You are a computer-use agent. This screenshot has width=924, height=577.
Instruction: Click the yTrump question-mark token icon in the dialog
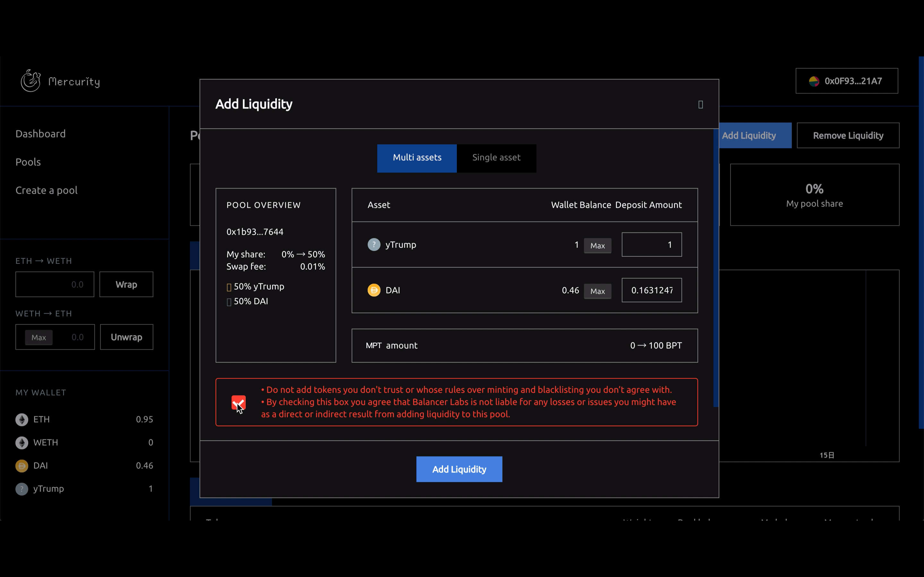coord(374,245)
